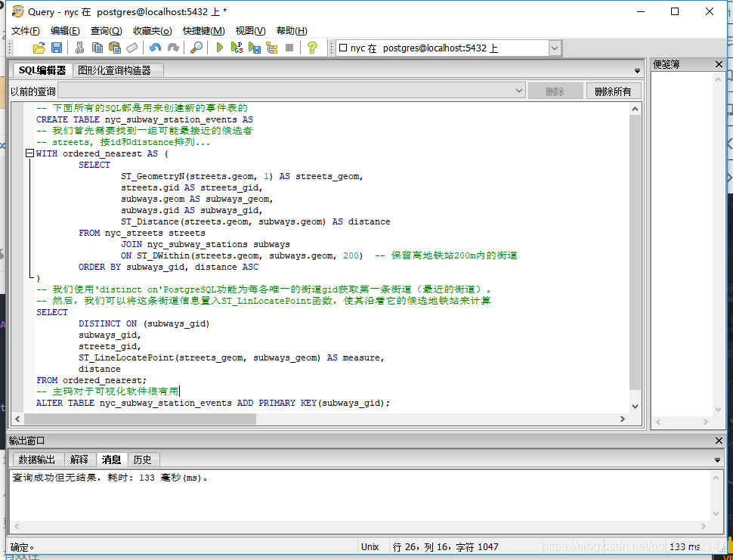
Task: Click the 查询成功但无结果 message text
Action: (110, 478)
